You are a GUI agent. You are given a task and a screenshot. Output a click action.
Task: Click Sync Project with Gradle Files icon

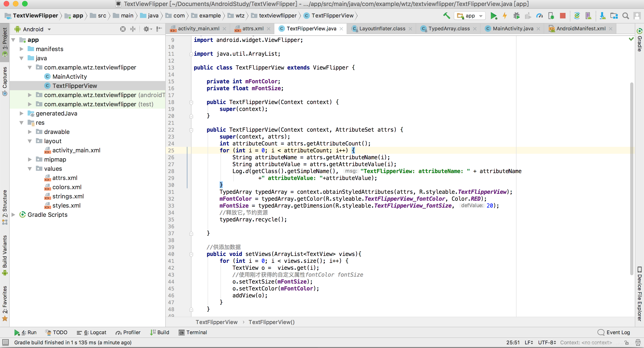(577, 15)
